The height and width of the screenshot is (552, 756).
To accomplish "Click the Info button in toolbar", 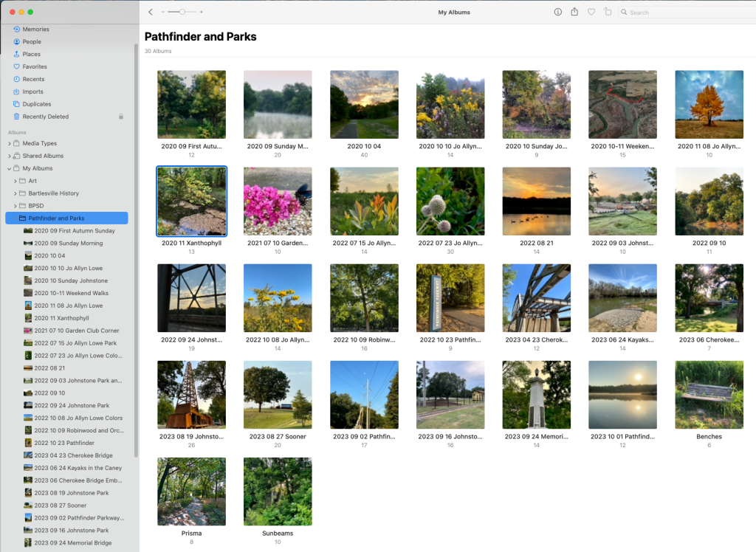I will pos(557,12).
